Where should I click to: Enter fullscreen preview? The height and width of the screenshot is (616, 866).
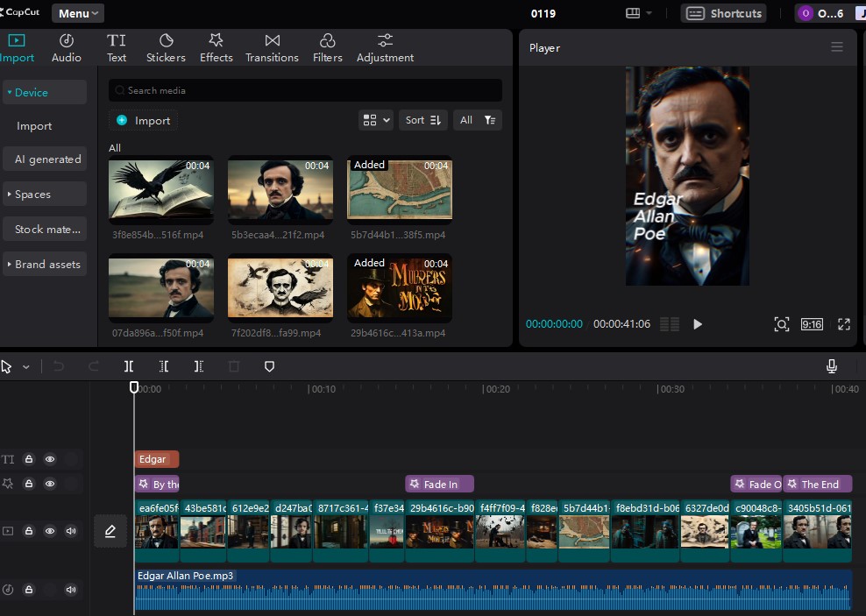844,324
